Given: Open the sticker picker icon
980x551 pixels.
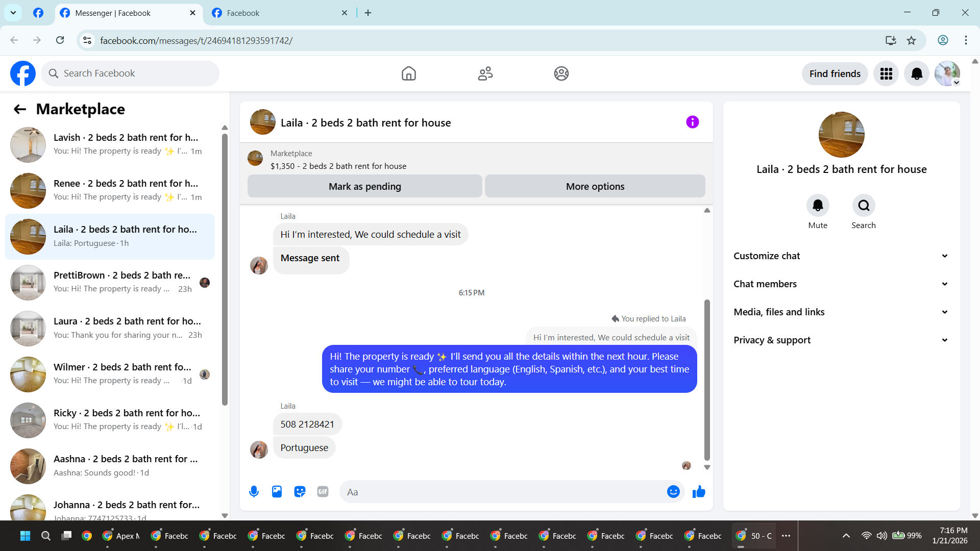Looking at the screenshot, I should 300,492.
